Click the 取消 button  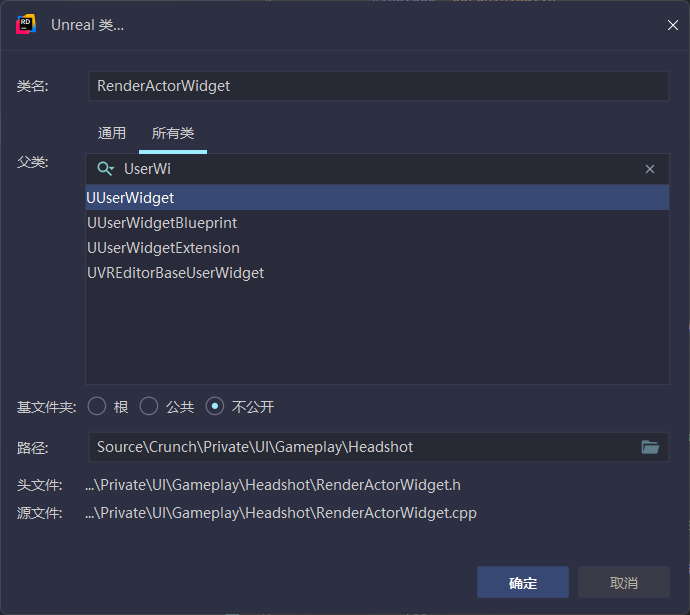click(624, 582)
